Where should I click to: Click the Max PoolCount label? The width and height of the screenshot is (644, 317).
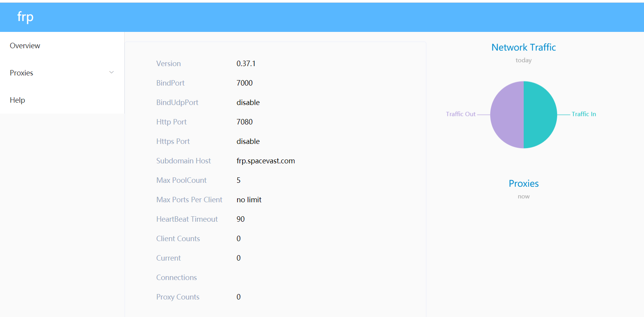(x=181, y=180)
